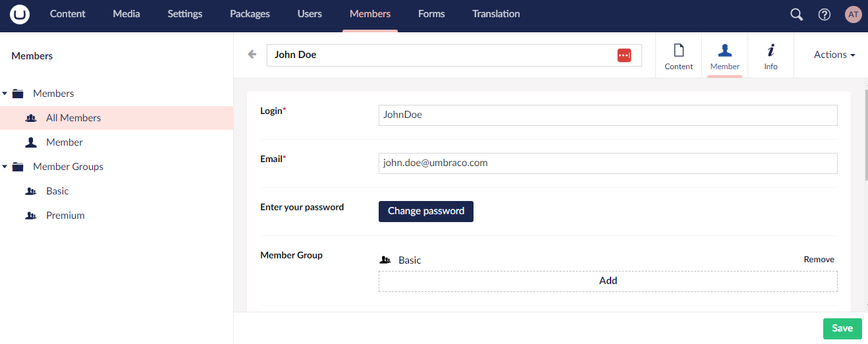
Task: Click the back arrow beside member name
Action: 252,55
